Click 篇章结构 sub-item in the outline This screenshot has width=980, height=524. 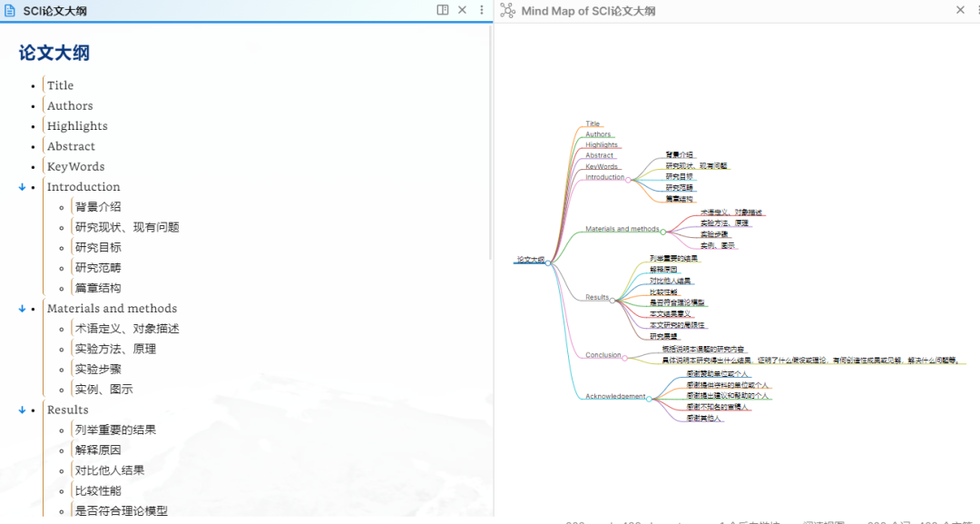pos(98,288)
